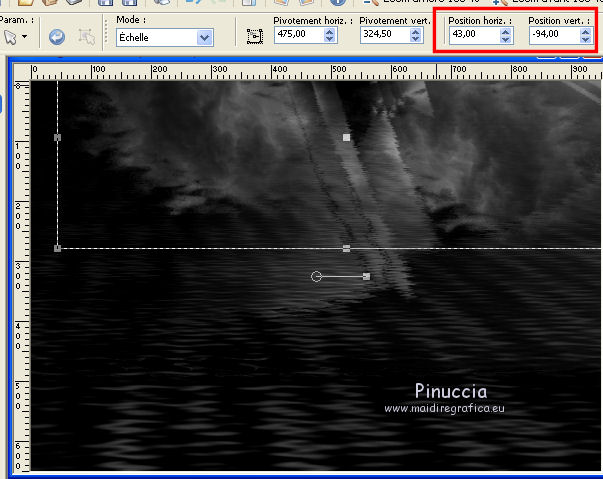The width and height of the screenshot is (603, 479).
Task: Increase Pivotement vert. with up arrow
Action: 415,32
